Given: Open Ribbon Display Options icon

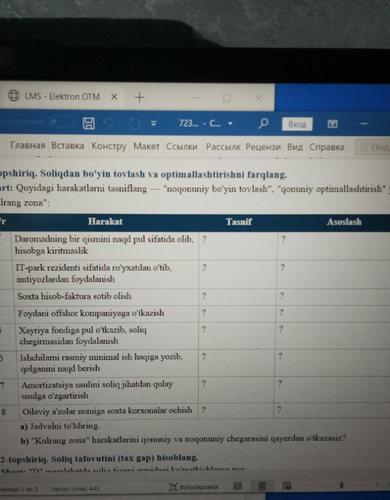Looking at the screenshot, I should coord(332,124).
